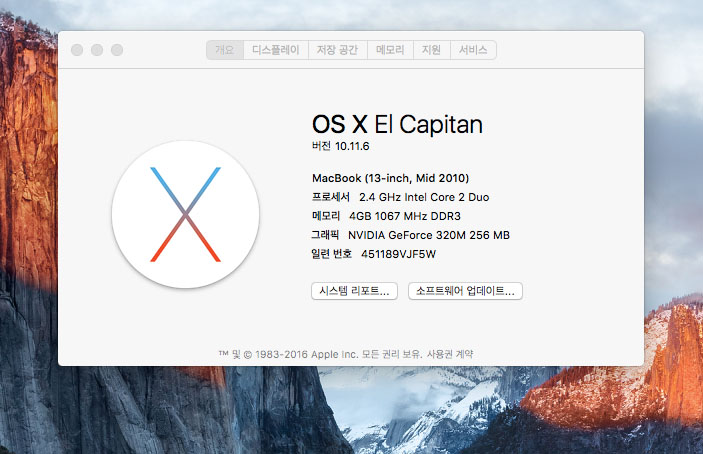Switch to the 디스플레이 tab
Screen dimensions: 703x454
[275, 50]
